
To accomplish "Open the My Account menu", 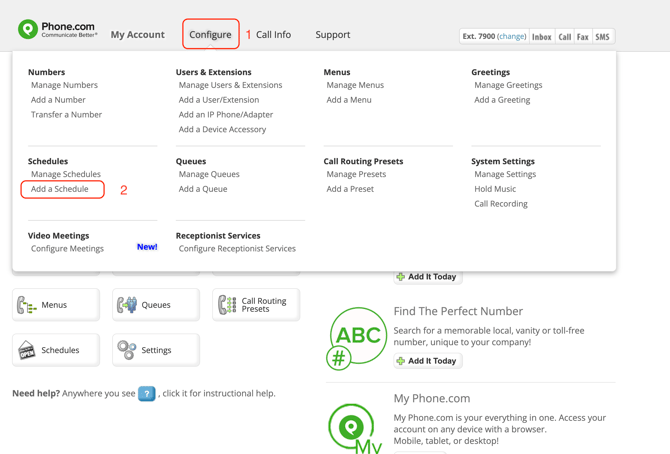I will coord(137,35).
